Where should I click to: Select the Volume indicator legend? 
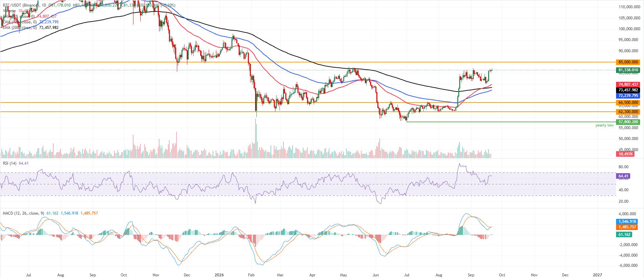(x=9, y=11)
